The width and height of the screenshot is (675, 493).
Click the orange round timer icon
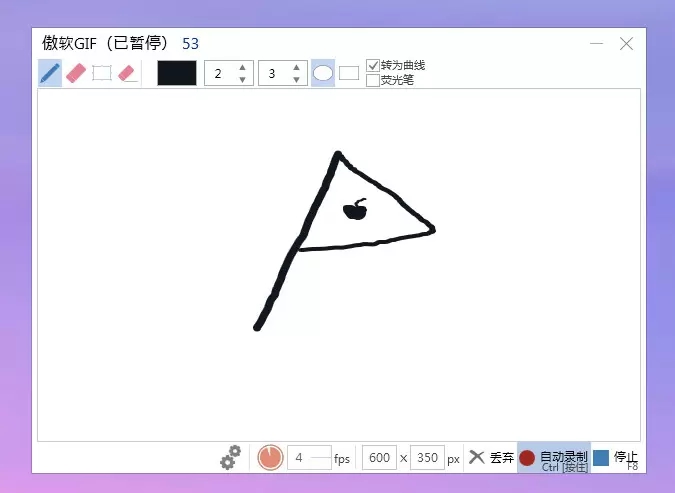pos(270,457)
